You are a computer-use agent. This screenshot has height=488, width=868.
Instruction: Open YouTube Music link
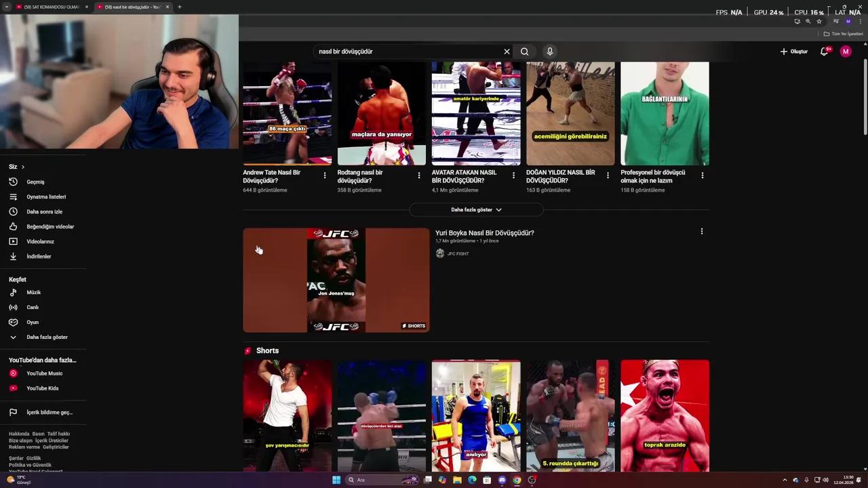pos(43,373)
